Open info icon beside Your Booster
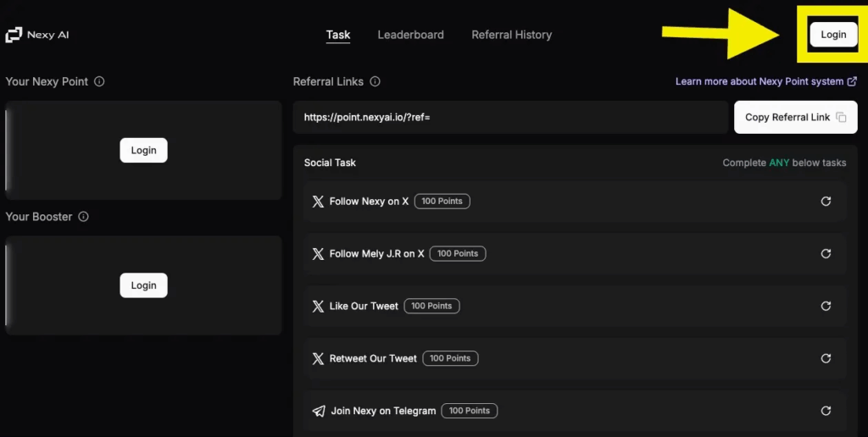The image size is (868, 437). click(84, 217)
